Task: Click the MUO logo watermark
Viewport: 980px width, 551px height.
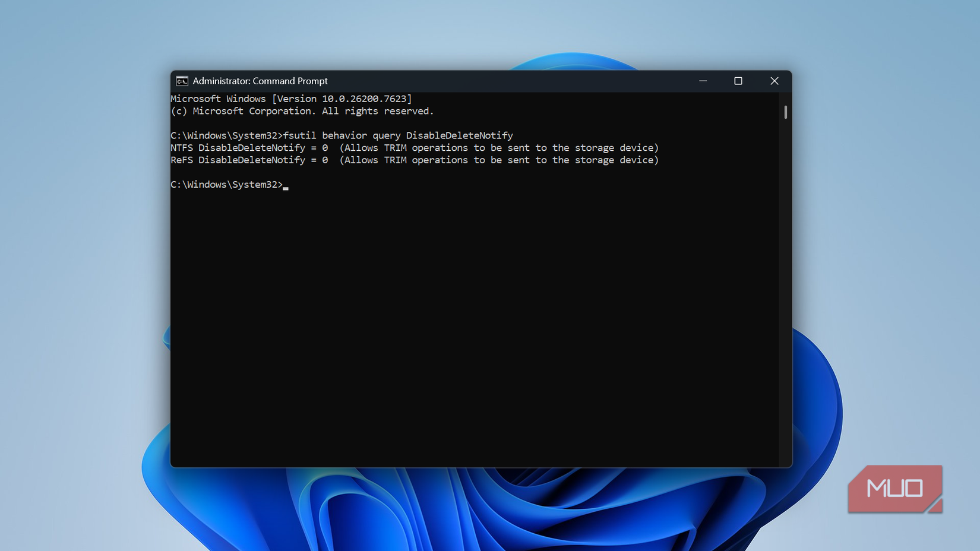Action: [894, 488]
